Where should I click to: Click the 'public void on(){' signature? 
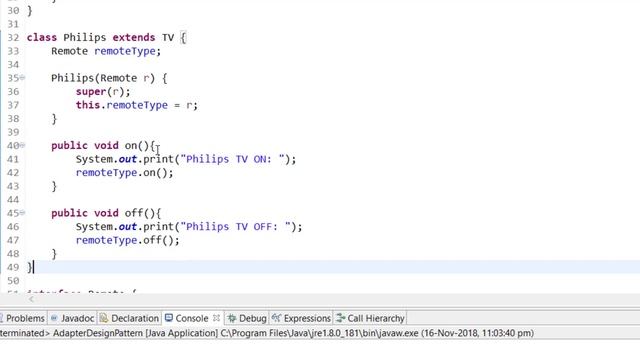103,146
